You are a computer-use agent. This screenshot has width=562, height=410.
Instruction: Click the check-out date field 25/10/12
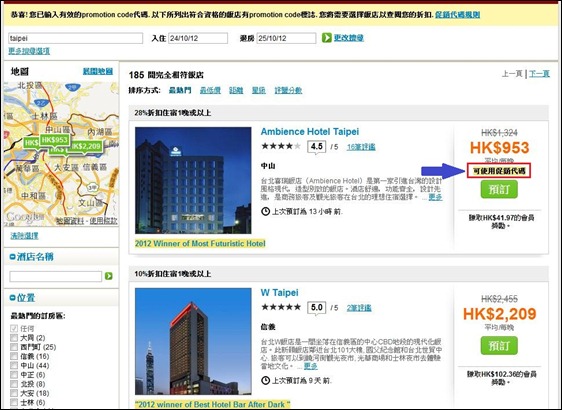(x=286, y=38)
